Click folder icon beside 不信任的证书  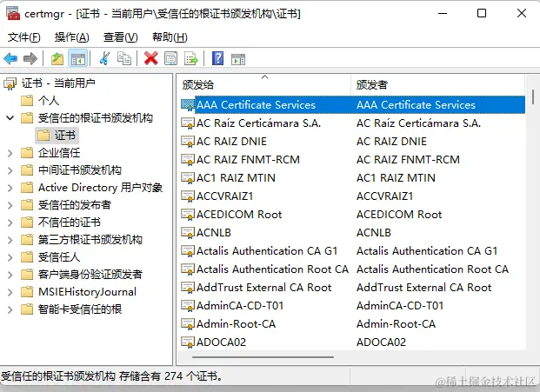pos(27,223)
